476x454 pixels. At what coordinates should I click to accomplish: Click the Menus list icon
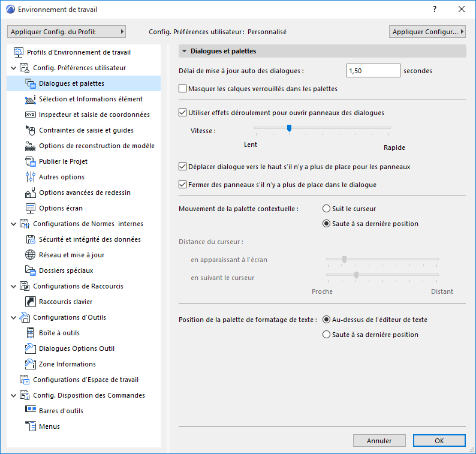coord(31,426)
